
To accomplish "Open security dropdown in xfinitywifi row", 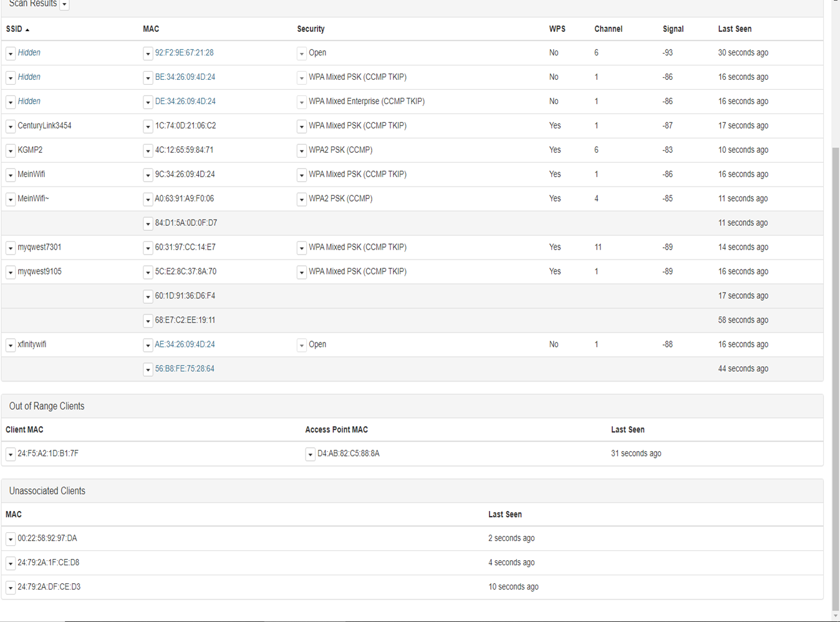I will click(x=302, y=346).
